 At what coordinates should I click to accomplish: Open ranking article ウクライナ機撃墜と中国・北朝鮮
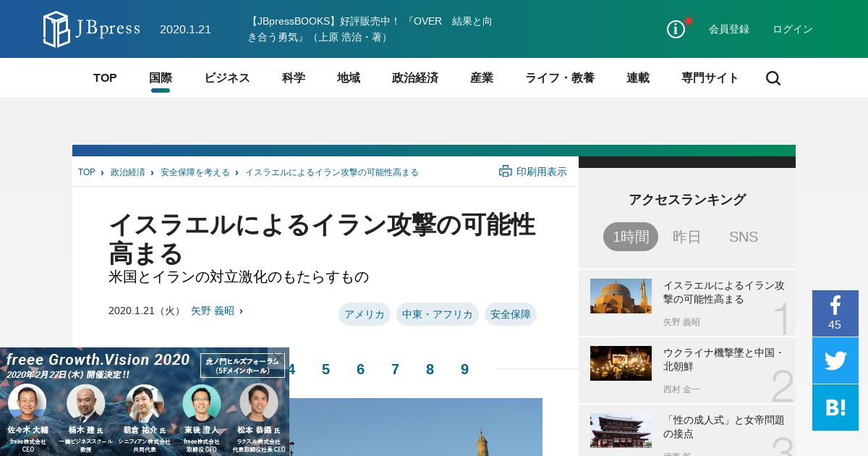[x=723, y=360]
